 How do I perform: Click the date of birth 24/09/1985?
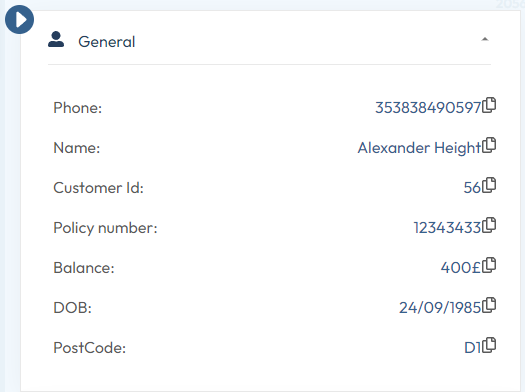[x=440, y=308]
